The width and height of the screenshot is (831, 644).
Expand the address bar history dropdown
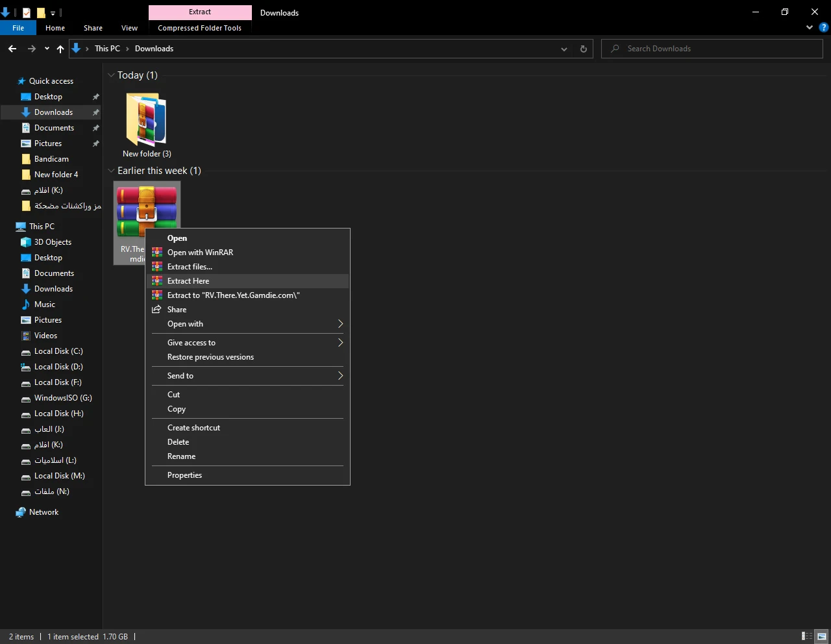pyautogui.click(x=564, y=49)
